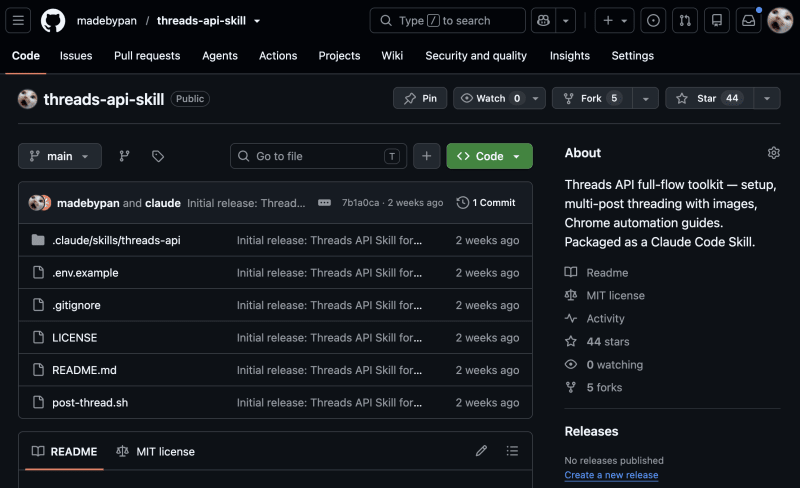Switch to the Code tab
This screenshot has height=488, width=800.
click(26, 56)
